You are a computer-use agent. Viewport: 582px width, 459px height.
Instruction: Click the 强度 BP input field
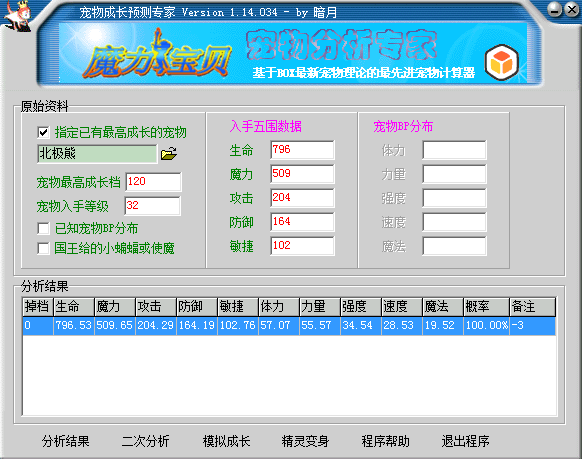coord(454,198)
